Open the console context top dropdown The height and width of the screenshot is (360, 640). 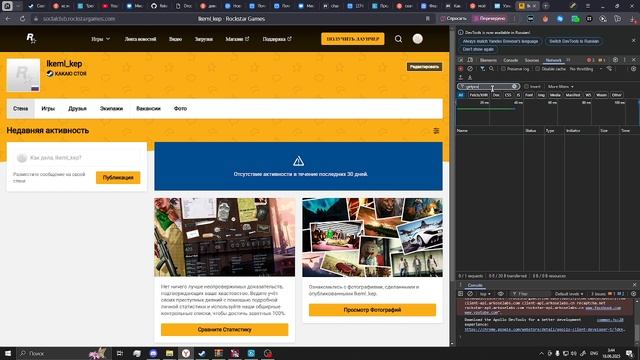pos(484,294)
